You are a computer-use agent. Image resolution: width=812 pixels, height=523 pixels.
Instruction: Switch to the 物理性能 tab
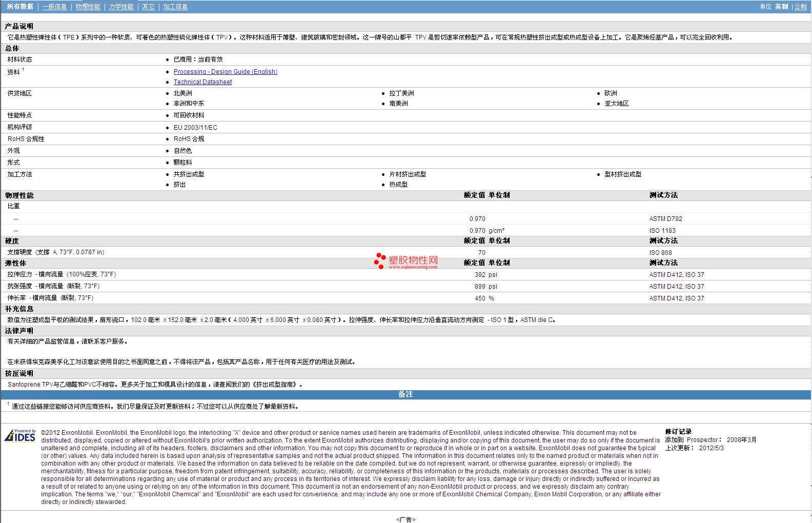88,7
